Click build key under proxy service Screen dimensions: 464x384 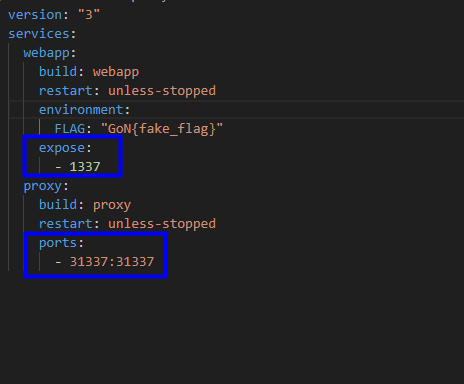(58, 205)
